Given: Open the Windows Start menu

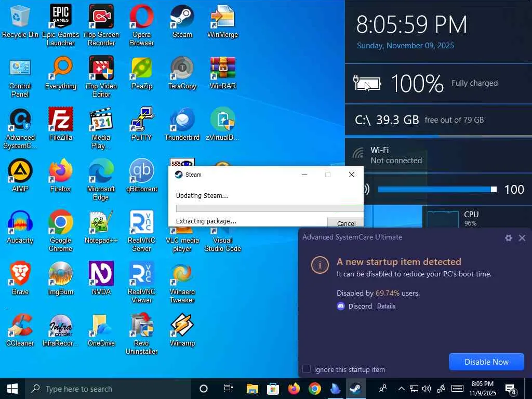Looking at the screenshot, I should 12,389.
